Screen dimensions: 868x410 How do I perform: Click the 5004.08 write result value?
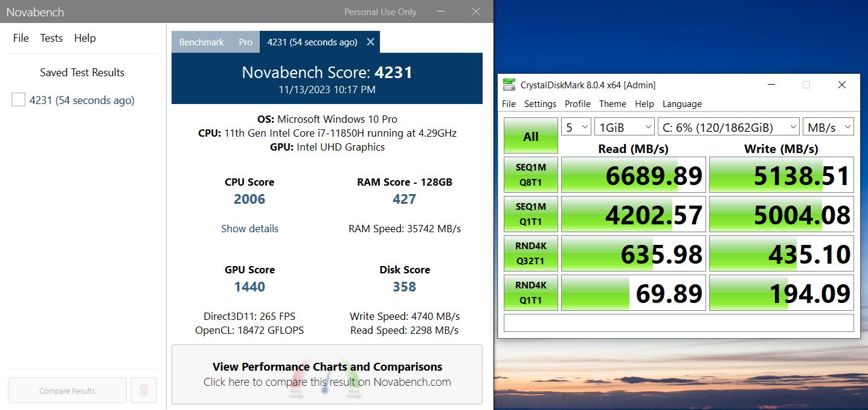(x=802, y=215)
